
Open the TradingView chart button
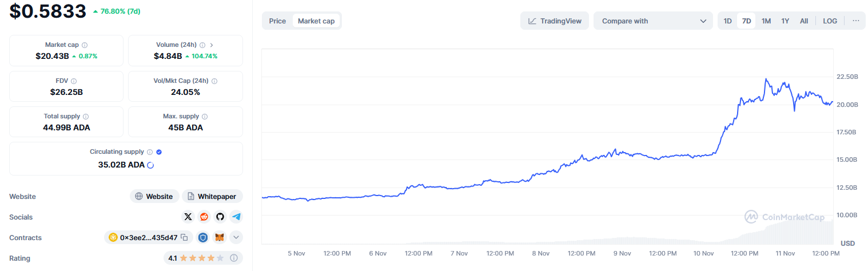point(554,21)
